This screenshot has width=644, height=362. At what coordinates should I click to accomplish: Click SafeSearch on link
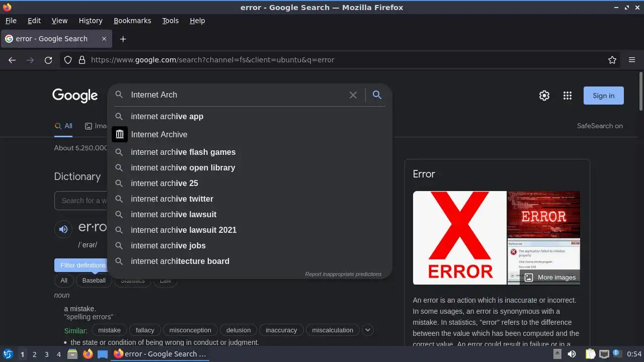tap(600, 126)
